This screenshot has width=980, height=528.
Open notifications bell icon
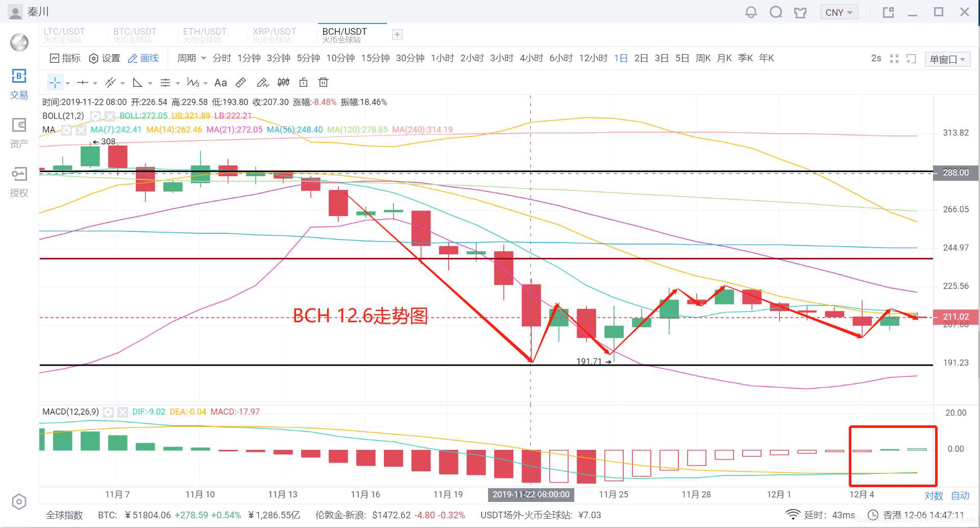point(751,12)
